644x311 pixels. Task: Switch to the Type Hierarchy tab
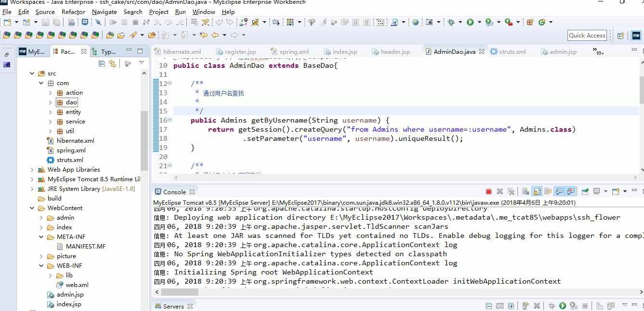[x=104, y=51]
